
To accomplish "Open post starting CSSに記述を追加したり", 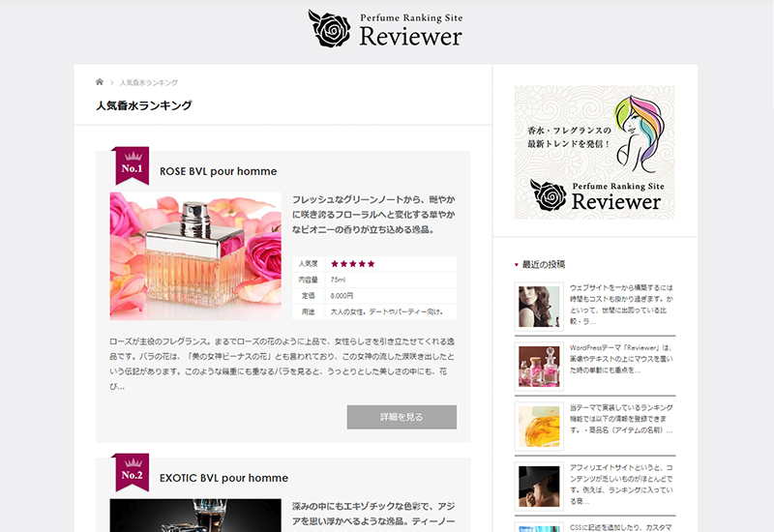I will click(621, 527).
